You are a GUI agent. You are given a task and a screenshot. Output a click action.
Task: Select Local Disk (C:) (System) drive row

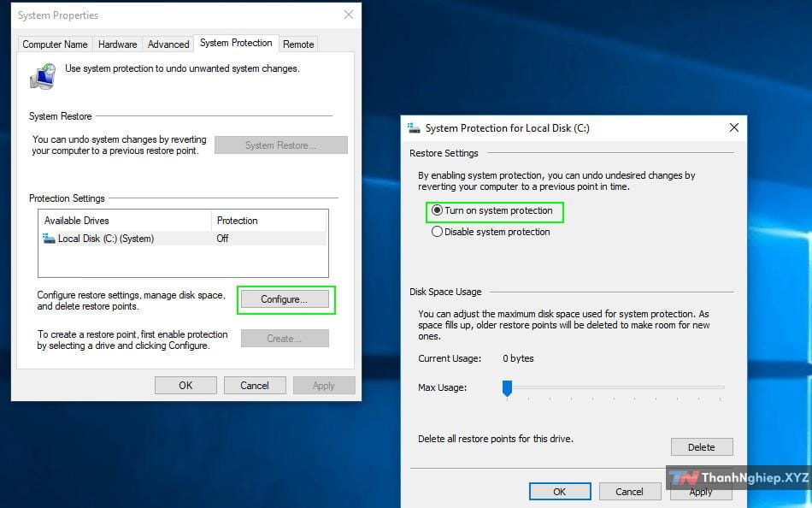(183, 239)
